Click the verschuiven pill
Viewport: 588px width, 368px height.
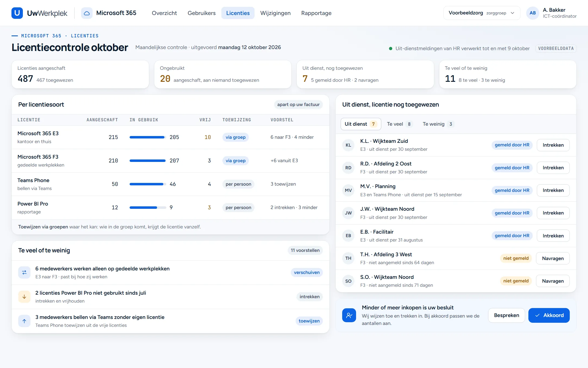(307, 272)
